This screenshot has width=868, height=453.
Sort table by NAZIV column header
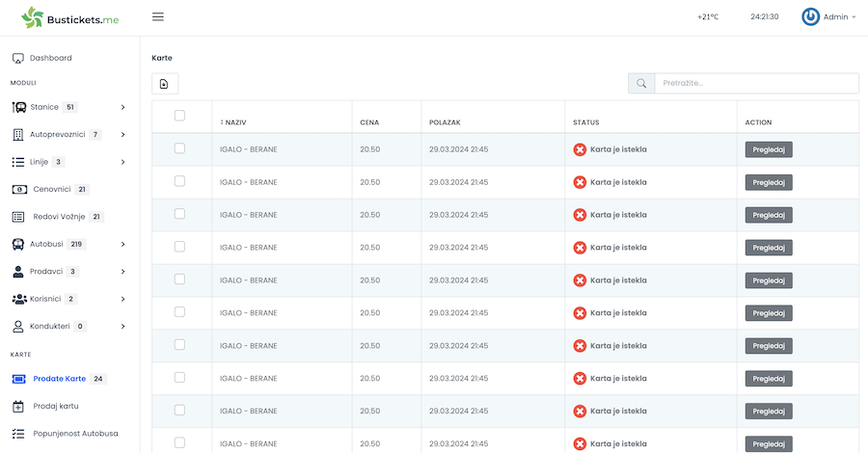coord(233,122)
